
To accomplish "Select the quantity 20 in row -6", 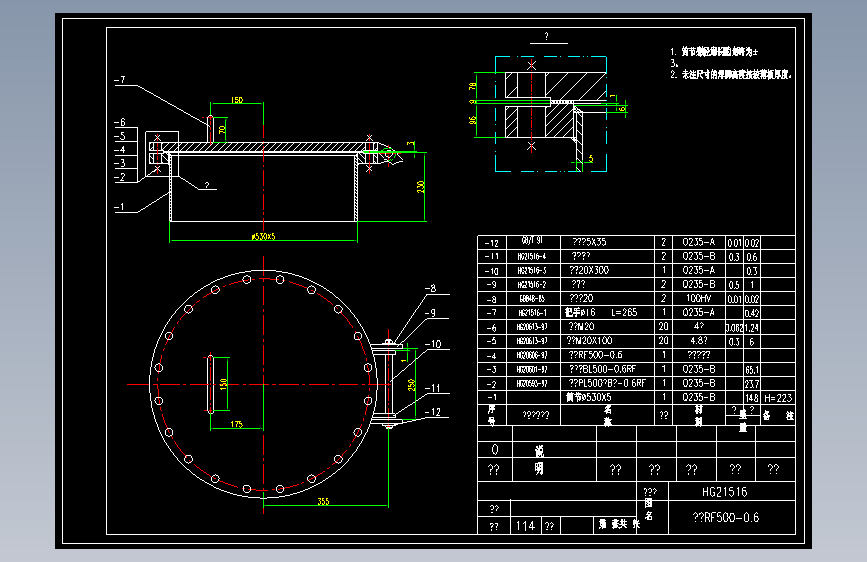I will [x=664, y=326].
